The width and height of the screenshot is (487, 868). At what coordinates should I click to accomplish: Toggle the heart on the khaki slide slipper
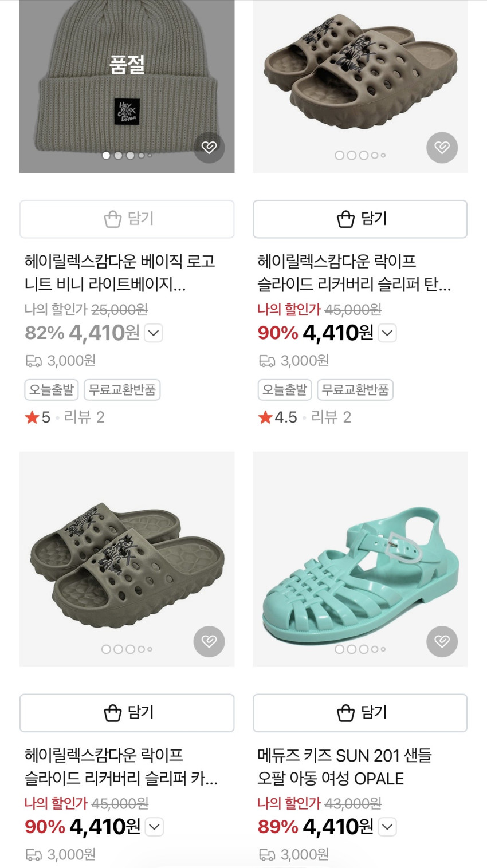(209, 641)
